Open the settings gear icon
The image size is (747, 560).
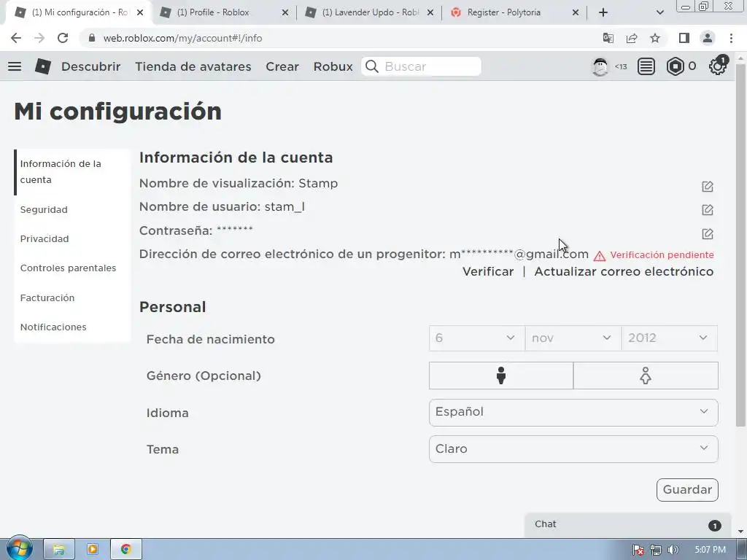click(718, 66)
